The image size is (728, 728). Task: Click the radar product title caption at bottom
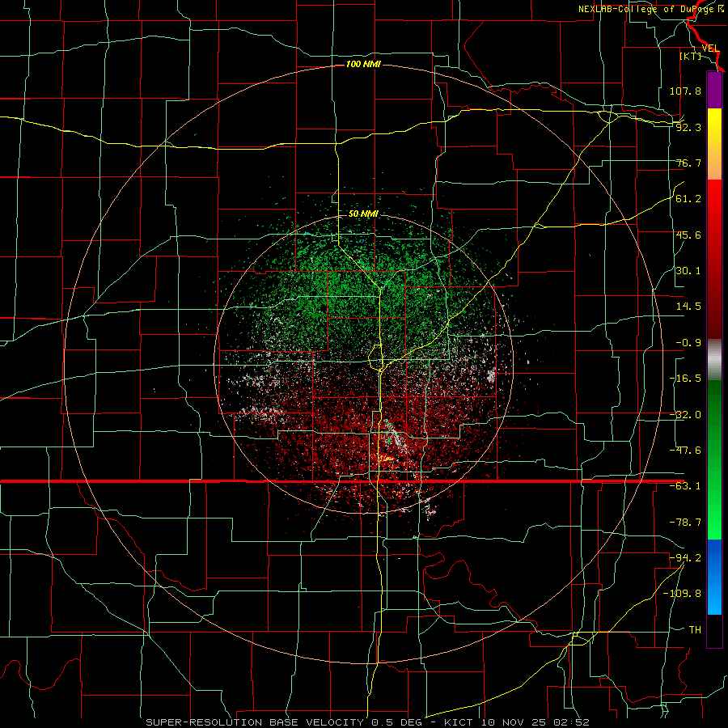(x=368, y=722)
